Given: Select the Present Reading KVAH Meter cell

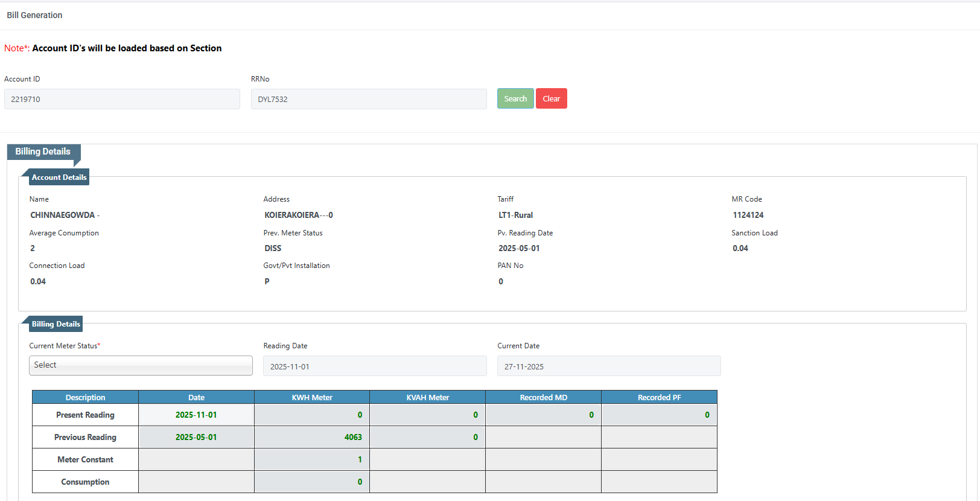Looking at the screenshot, I should coord(428,415).
